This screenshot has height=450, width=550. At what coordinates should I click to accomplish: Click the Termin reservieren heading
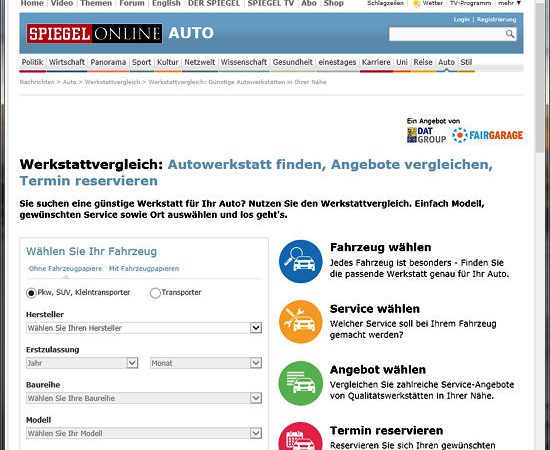(x=387, y=430)
